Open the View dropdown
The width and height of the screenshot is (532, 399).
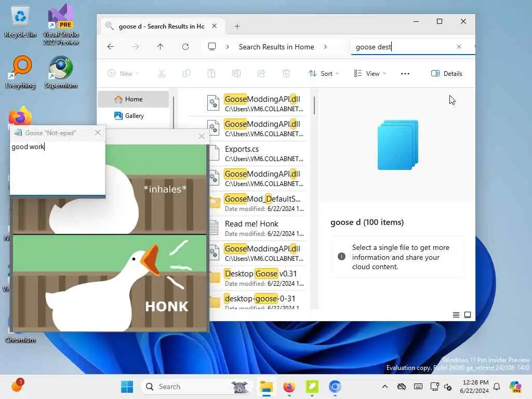[370, 74]
